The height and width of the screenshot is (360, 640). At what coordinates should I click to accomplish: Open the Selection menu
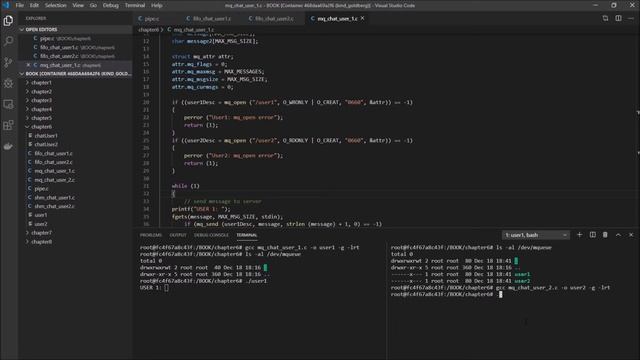(x=56, y=5)
